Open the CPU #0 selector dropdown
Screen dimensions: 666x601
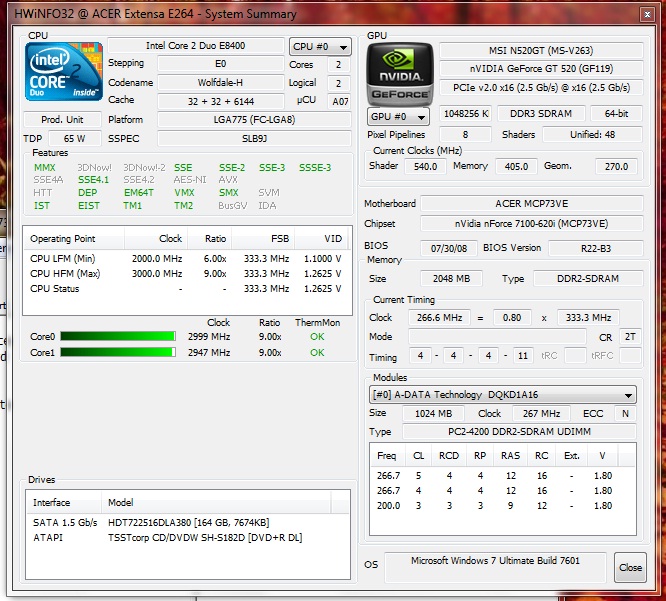pyautogui.click(x=320, y=47)
